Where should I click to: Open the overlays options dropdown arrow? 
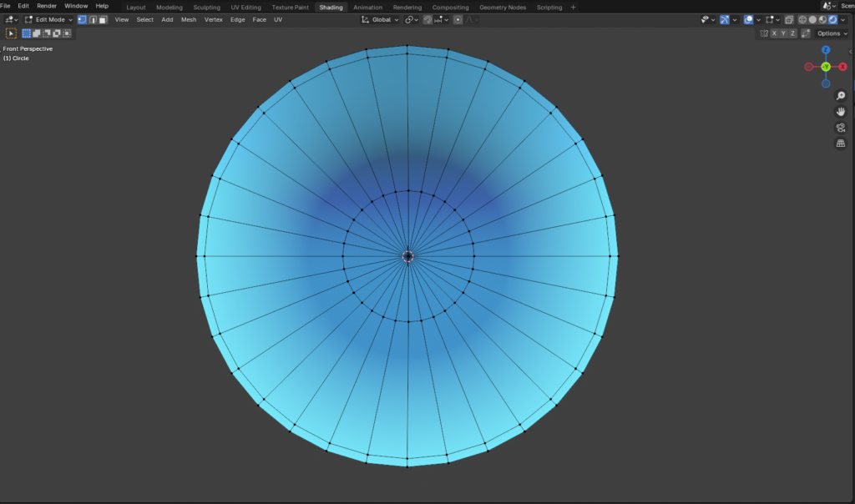pos(758,20)
